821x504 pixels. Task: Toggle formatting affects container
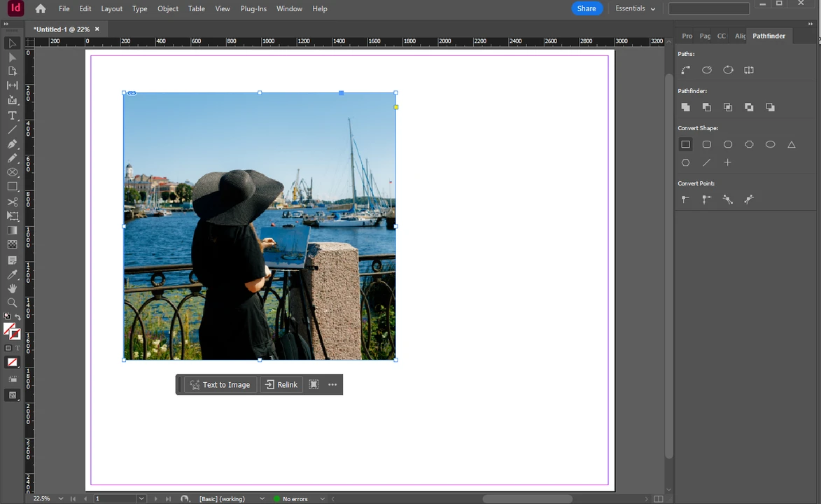tap(8, 348)
